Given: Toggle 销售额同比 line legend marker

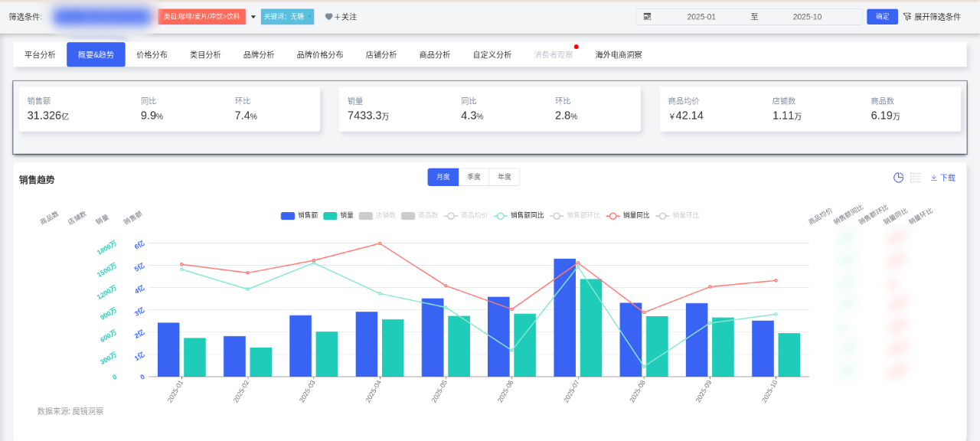Looking at the screenshot, I should pyautogui.click(x=501, y=216).
